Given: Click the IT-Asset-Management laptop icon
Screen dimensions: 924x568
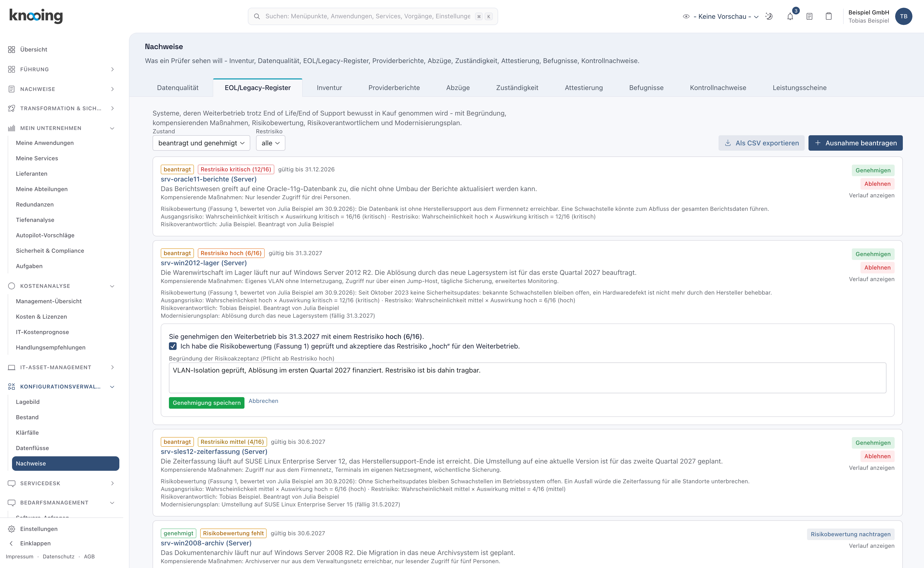Looking at the screenshot, I should [x=12, y=368].
